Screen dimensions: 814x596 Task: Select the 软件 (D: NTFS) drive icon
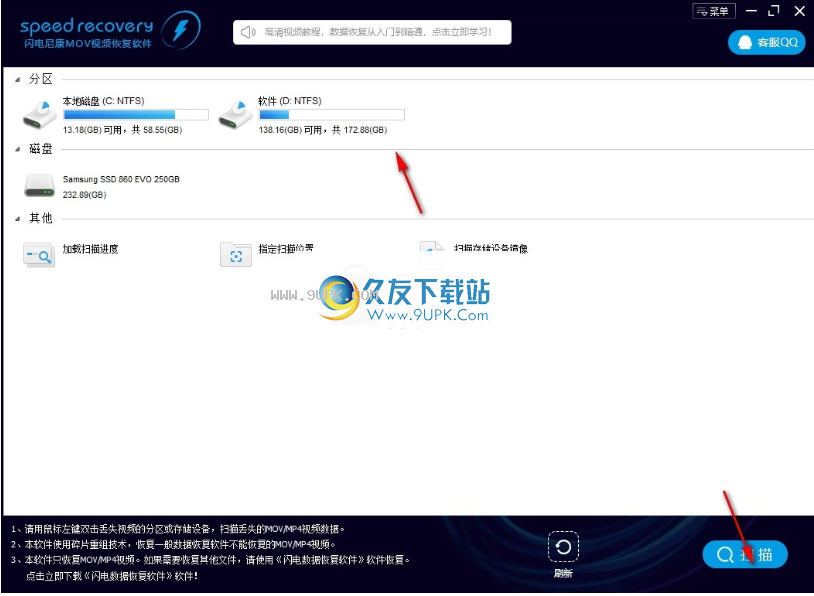click(x=235, y=115)
